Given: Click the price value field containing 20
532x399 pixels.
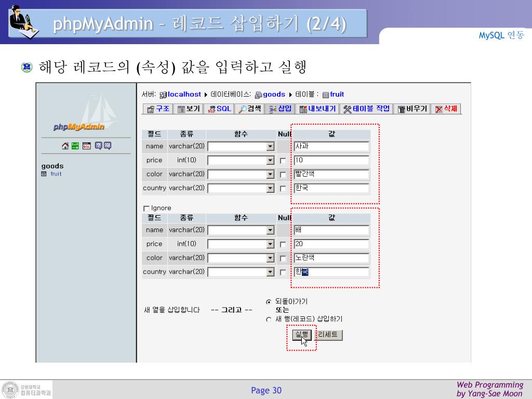Looking at the screenshot, I should (x=331, y=244).
